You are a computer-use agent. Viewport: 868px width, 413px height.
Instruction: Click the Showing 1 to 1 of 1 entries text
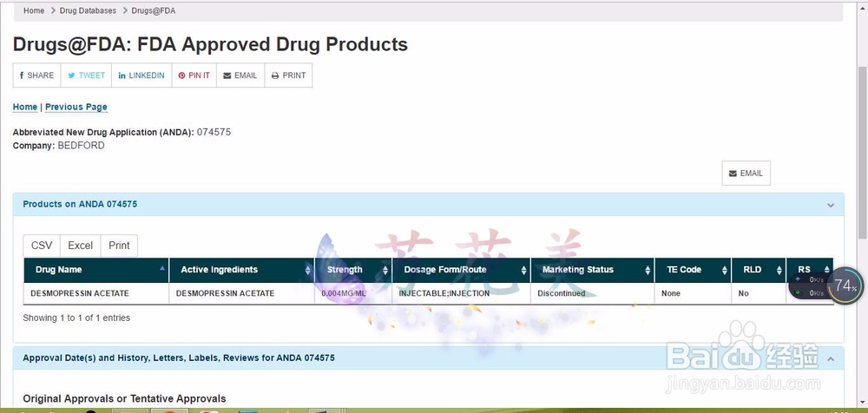click(x=76, y=318)
